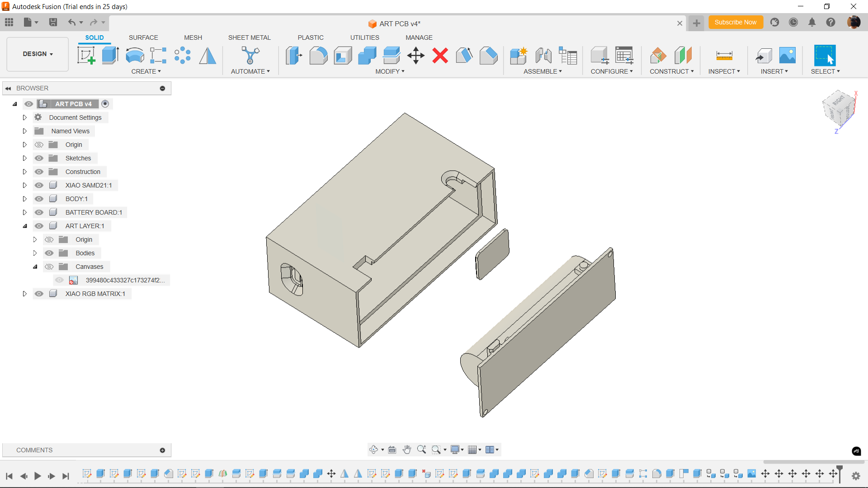Image resolution: width=868 pixels, height=488 pixels.
Task: Toggle the ART LAYER:1 Bodies folder visibility
Action: (x=49, y=253)
